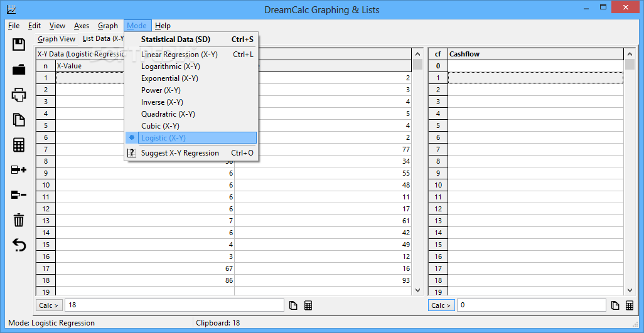This screenshot has height=333, width=644.
Task: Switch to the List Data tab
Action: [103, 38]
